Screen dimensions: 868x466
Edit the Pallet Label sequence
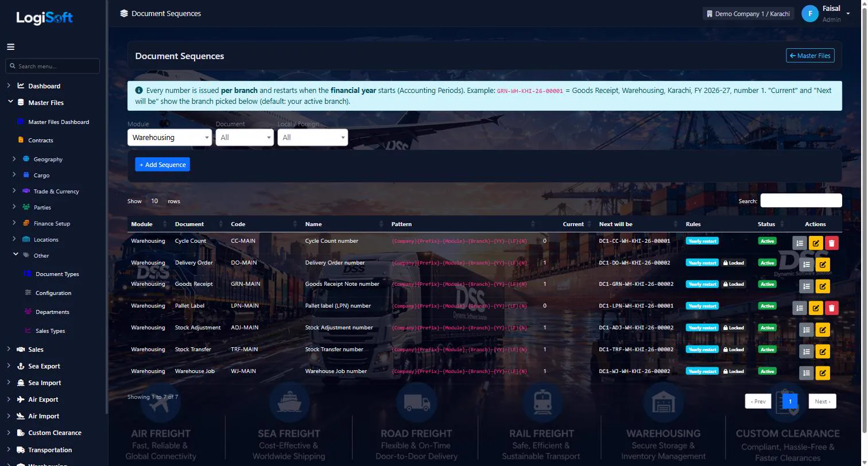pos(815,308)
